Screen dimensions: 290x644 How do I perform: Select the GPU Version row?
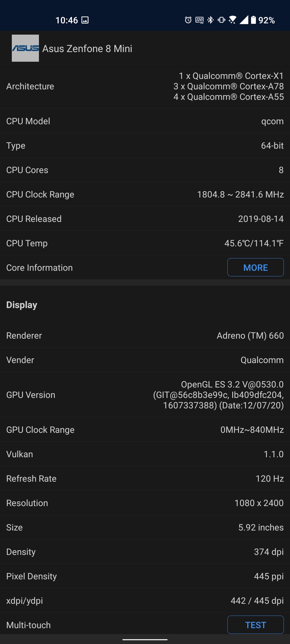click(145, 395)
